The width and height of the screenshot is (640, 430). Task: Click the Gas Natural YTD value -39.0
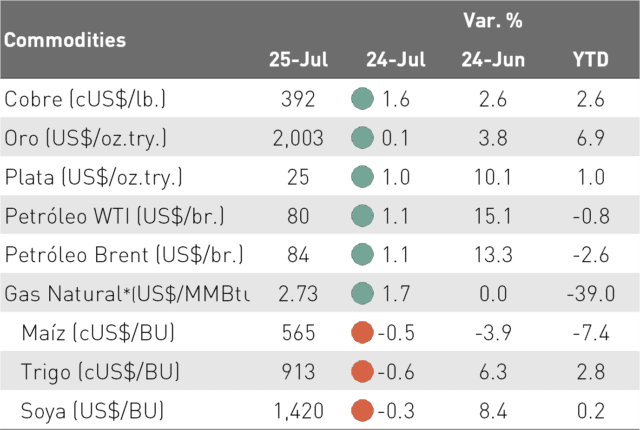pyautogui.click(x=591, y=294)
